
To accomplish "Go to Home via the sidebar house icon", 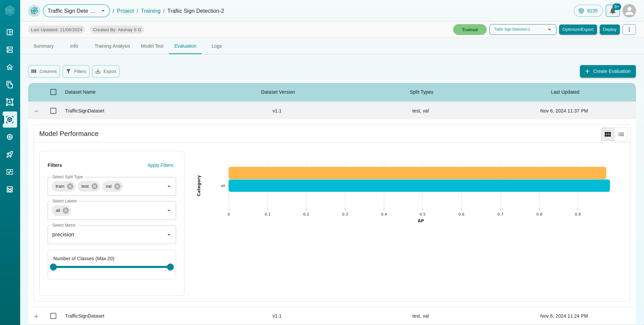I will point(10,67).
